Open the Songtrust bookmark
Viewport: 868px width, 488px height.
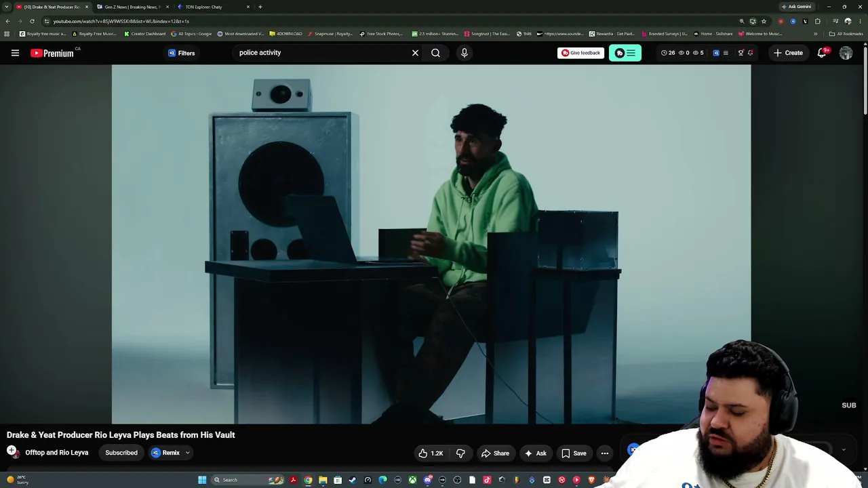(x=487, y=34)
